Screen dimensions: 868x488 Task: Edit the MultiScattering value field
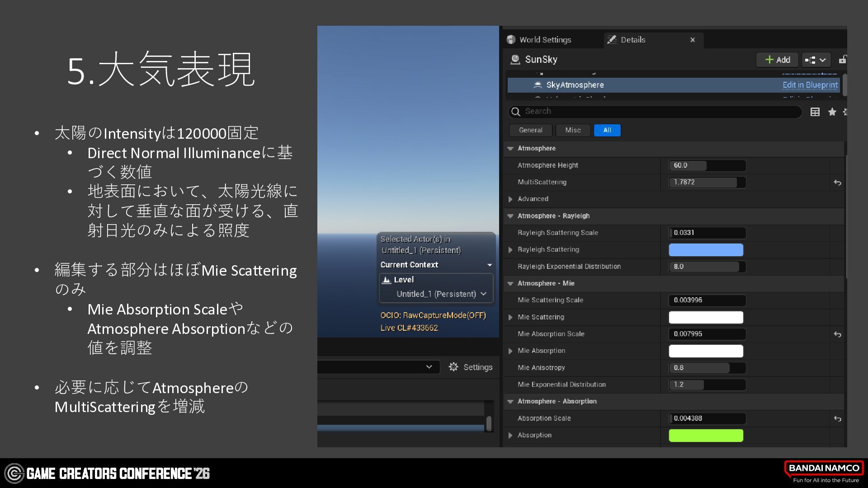[707, 182]
